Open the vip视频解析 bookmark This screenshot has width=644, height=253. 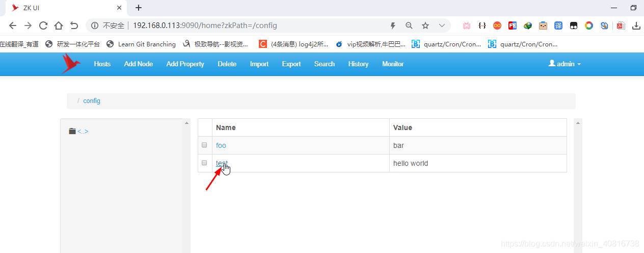(370, 44)
